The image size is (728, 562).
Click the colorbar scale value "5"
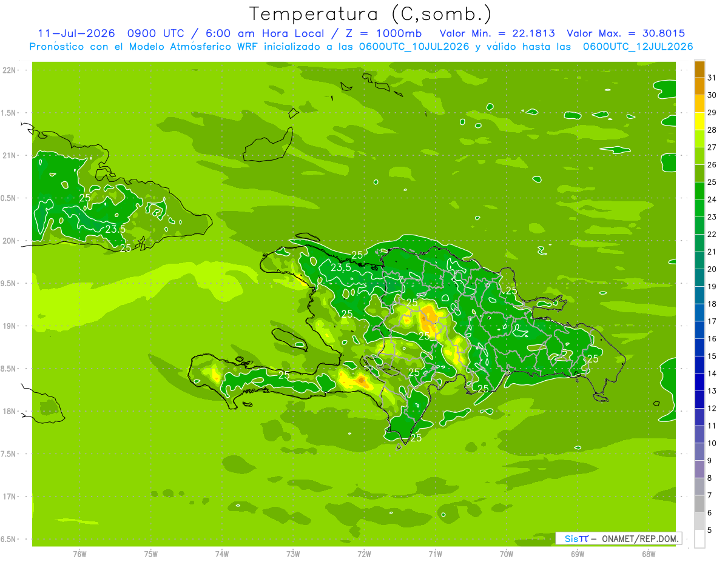coord(710,530)
